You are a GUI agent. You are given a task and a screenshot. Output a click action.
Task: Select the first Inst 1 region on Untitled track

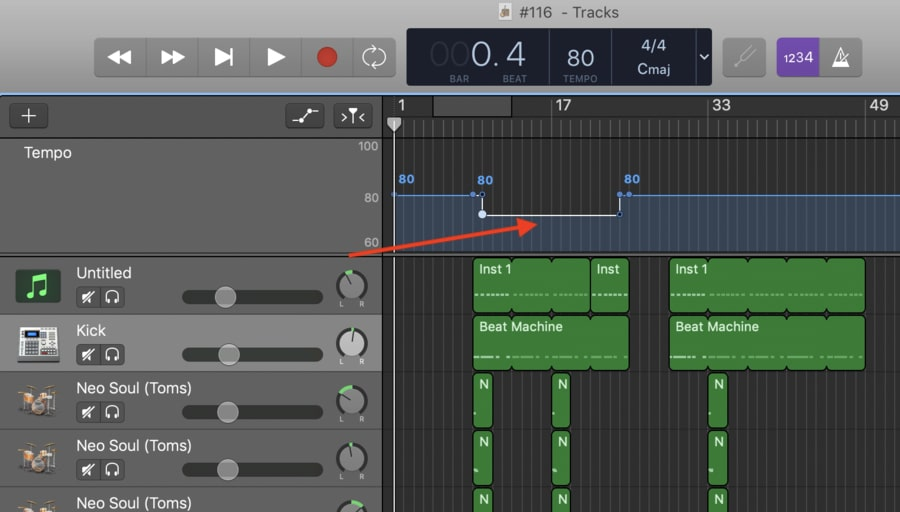click(x=532, y=285)
